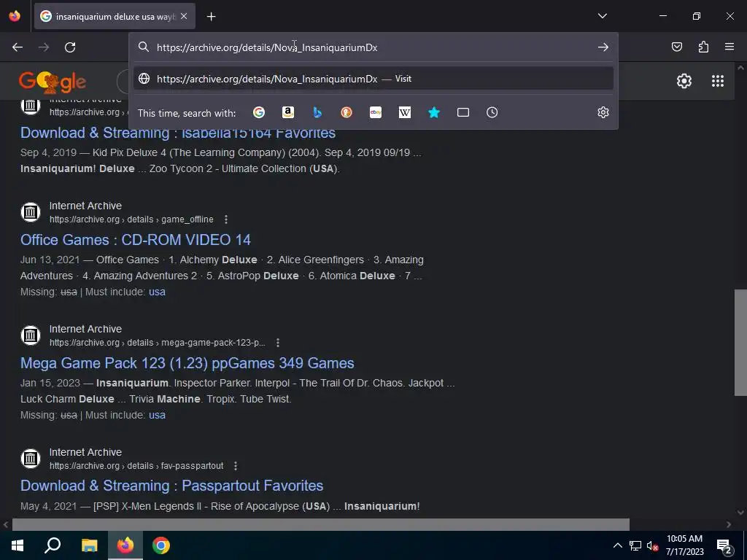Search this time with eBay icon
Viewport: 747px width, 560px height.
pyautogui.click(x=376, y=112)
